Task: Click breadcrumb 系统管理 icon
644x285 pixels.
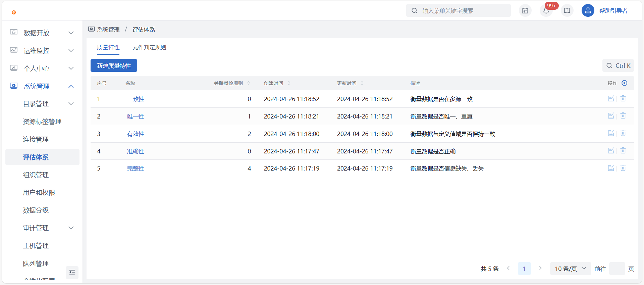Action: (x=91, y=29)
